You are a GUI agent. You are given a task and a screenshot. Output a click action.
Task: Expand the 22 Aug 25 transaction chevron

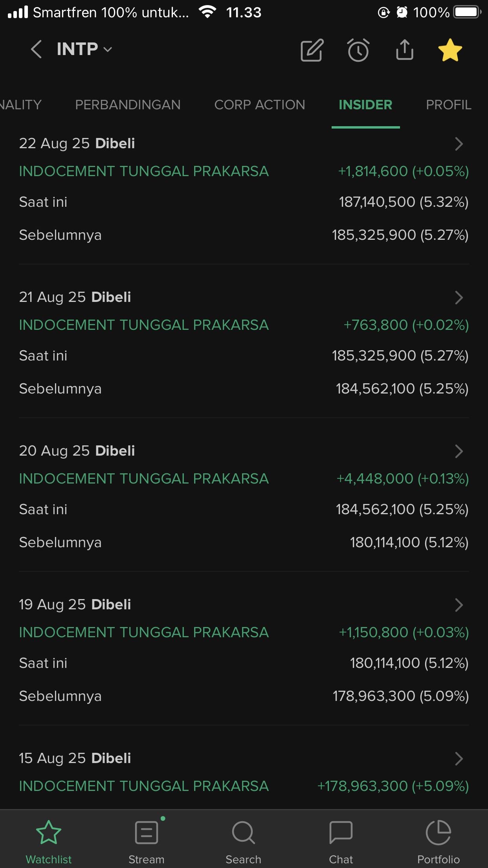coord(459,144)
